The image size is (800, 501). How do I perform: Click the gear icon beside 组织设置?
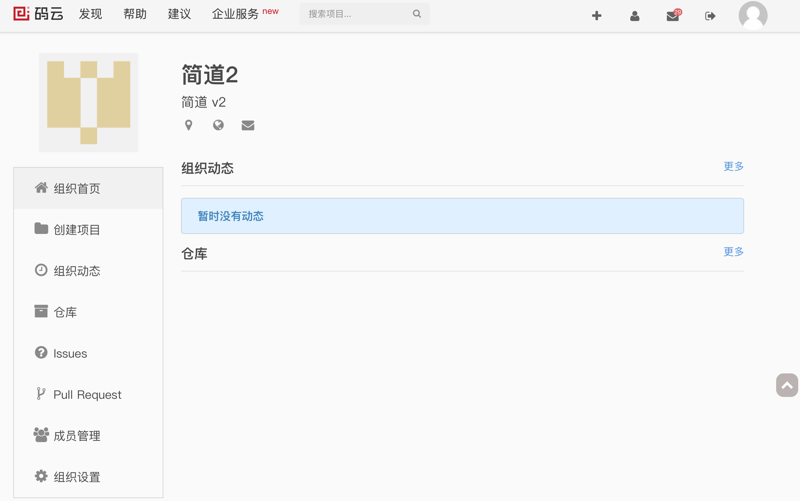point(41,476)
